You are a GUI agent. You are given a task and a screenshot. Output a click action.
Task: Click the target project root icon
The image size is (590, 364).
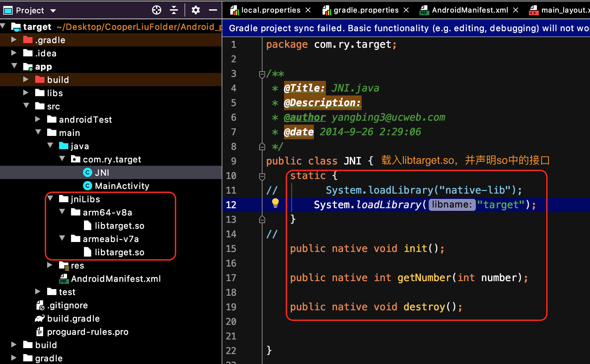pos(16,27)
